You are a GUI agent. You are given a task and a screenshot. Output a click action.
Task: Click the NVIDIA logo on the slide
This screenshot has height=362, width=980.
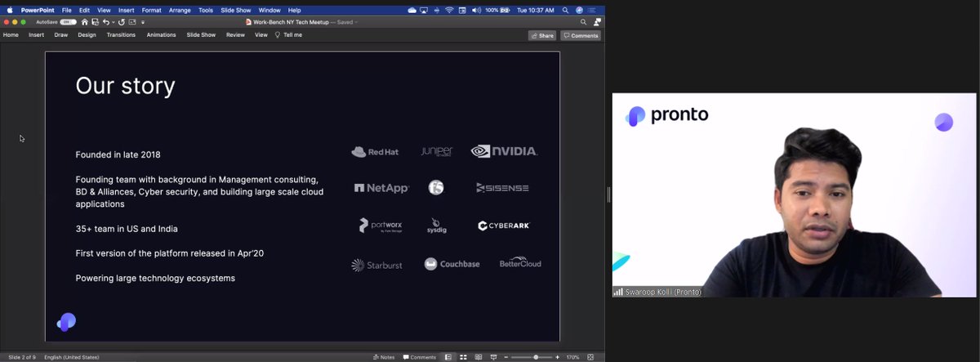504,151
